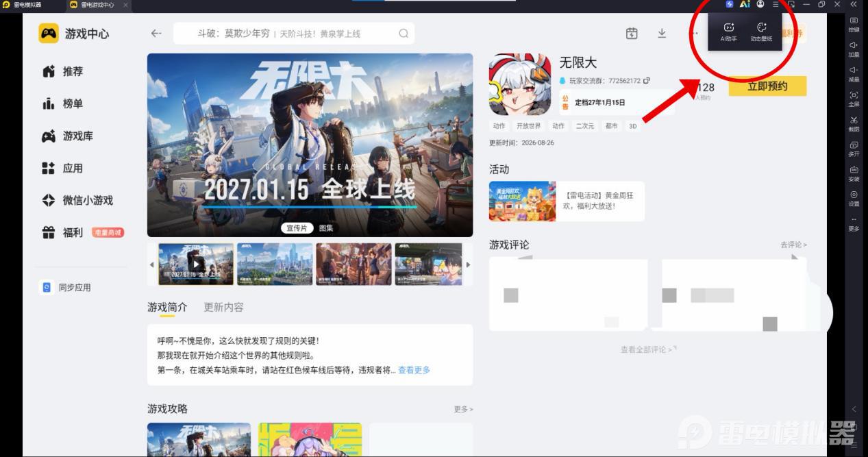Click 去评论 link
Viewport: 868px width, 457px height.
click(x=793, y=245)
